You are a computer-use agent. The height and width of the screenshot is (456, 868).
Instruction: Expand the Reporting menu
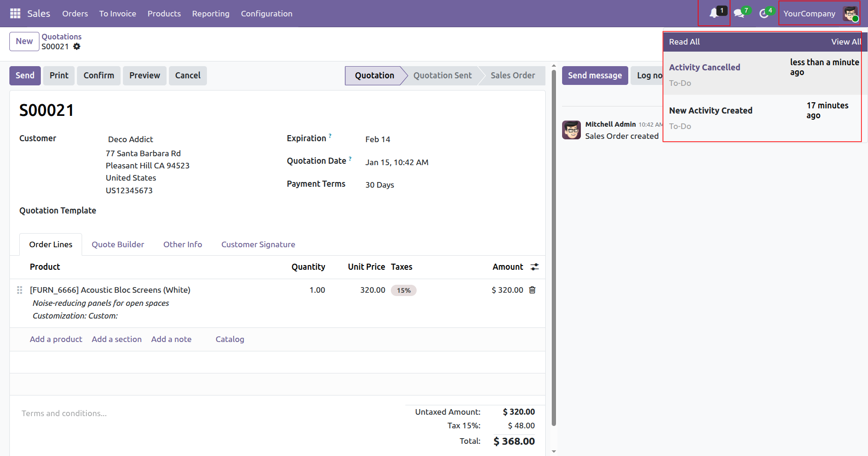(x=211, y=14)
